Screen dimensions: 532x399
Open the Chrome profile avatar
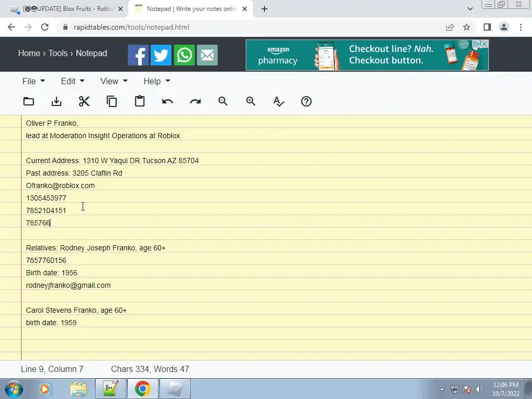point(504,27)
